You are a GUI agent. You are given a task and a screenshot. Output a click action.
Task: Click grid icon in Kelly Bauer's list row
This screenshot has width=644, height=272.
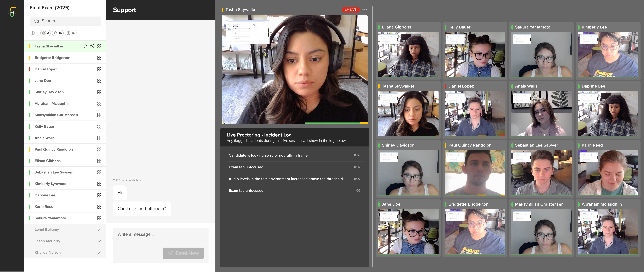(x=99, y=127)
